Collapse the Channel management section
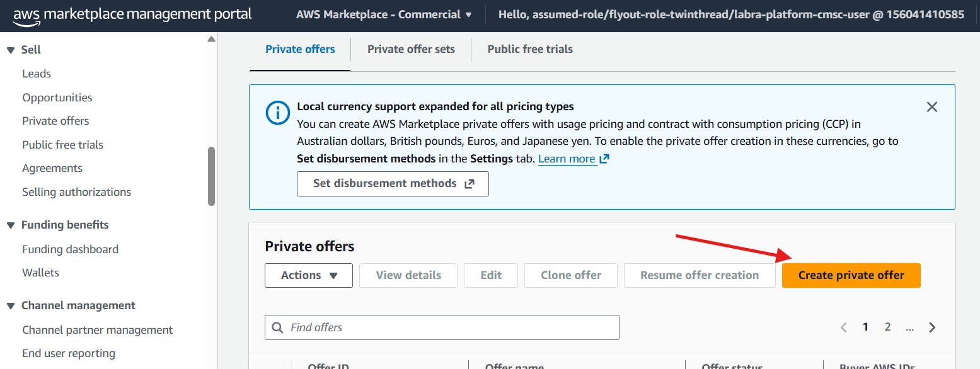Screen dimensions: 980x369 pos(11,306)
